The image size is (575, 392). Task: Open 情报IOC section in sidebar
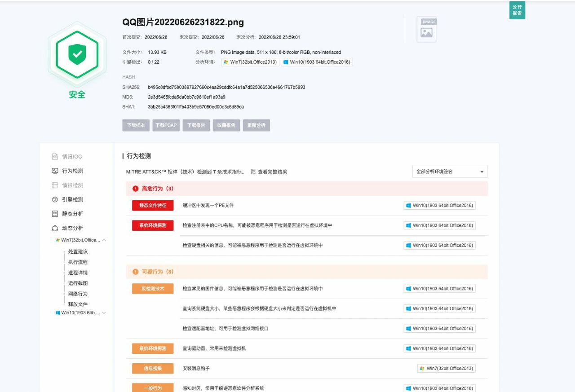[72, 157]
